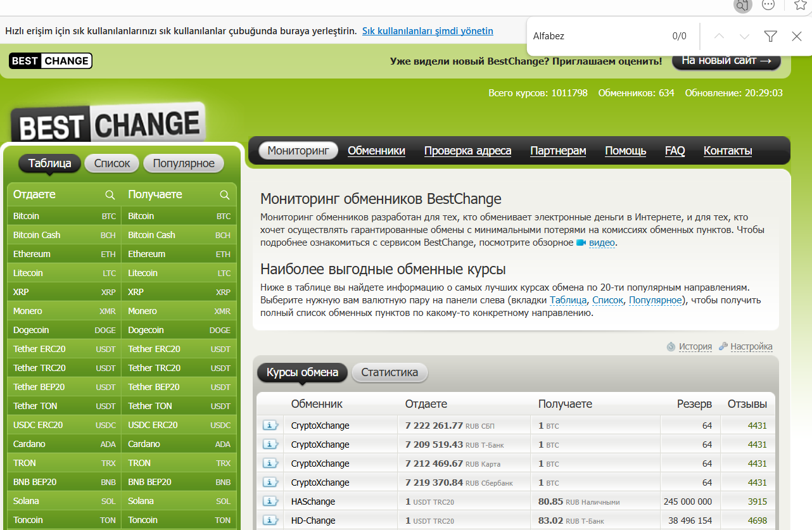Select the Курсы обмена tab

(302, 372)
